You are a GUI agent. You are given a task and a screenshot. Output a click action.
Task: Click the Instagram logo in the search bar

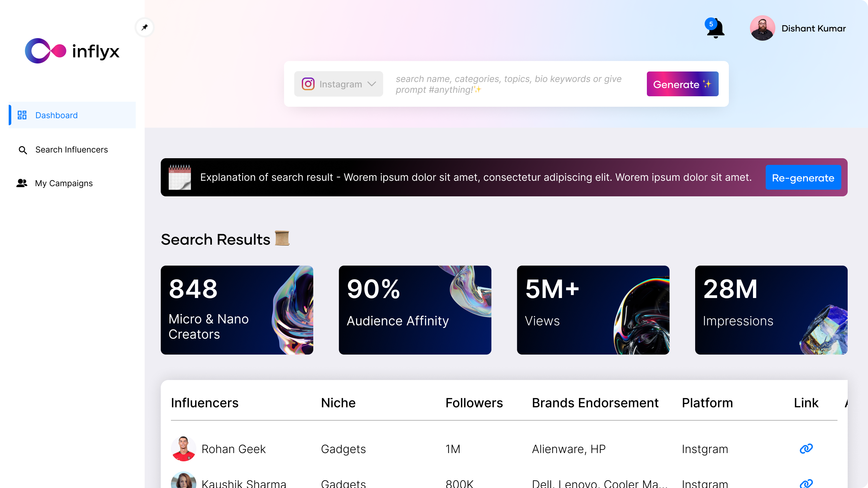(x=308, y=84)
